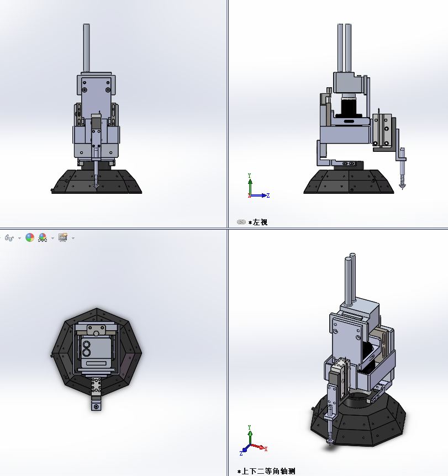The image size is (448, 476).
Task: Click the *上下二等角轴测 view label
Action: tap(266, 472)
